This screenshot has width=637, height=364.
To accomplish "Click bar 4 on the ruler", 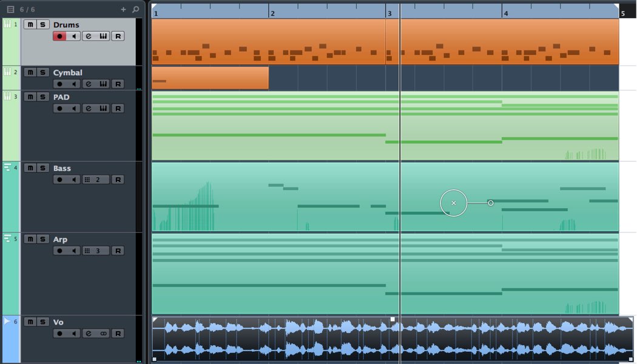I will pyautogui.click(x=506, y=13).
